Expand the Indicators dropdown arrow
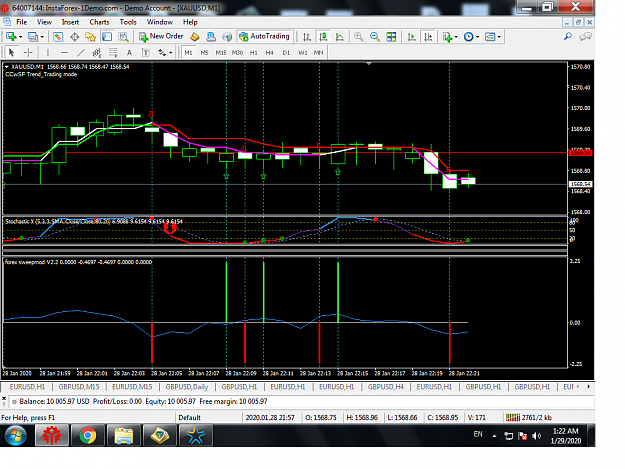The height and width of the screenshot is (469, 625). click(456, 37)
